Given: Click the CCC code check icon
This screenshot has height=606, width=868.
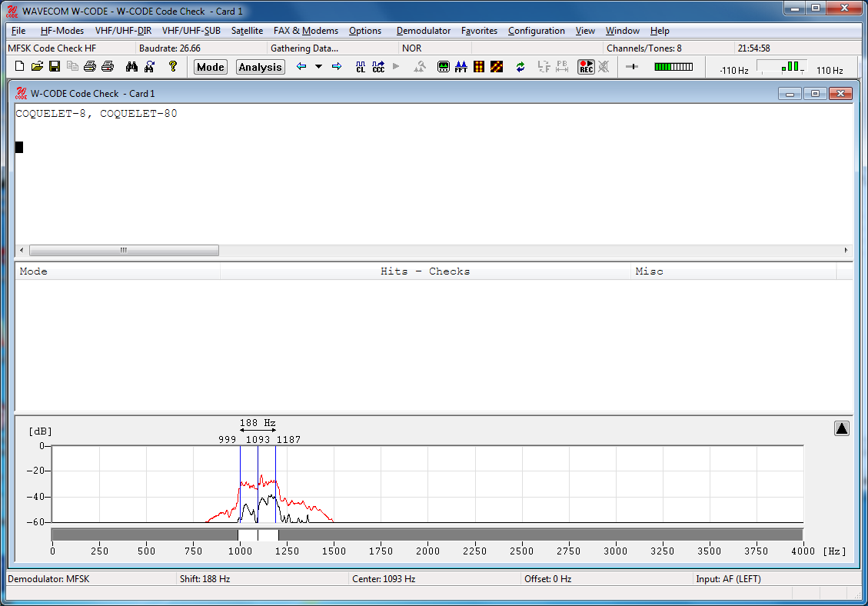Looking at the screenshot, I should pos(378,67).
